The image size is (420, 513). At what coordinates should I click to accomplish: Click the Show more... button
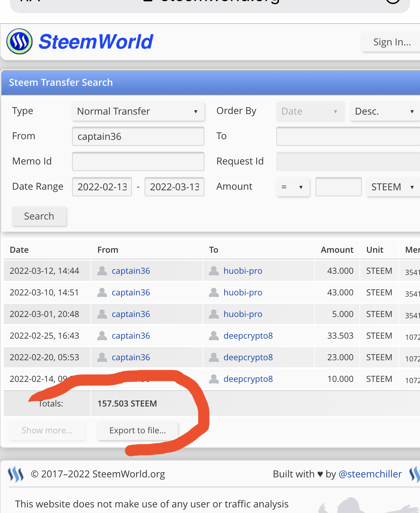point(47,430)
